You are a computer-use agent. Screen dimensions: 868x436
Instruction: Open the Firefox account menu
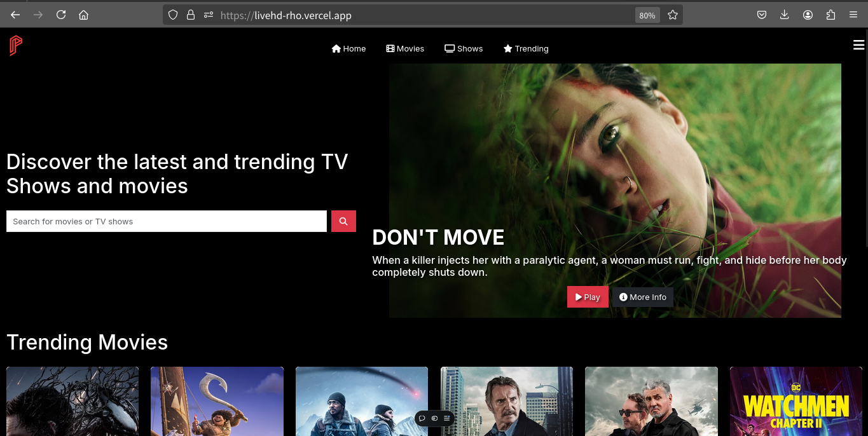[x=808, y=15]
